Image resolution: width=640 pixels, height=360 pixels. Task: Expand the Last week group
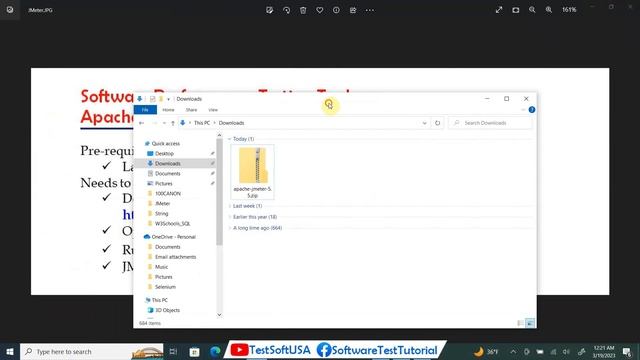tap(229, 206)
